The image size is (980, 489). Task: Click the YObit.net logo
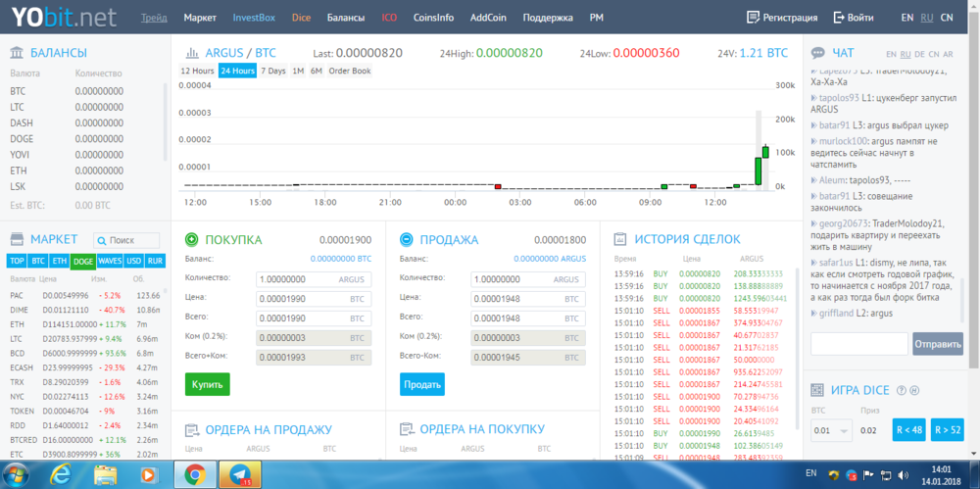(x=58, y=17)
